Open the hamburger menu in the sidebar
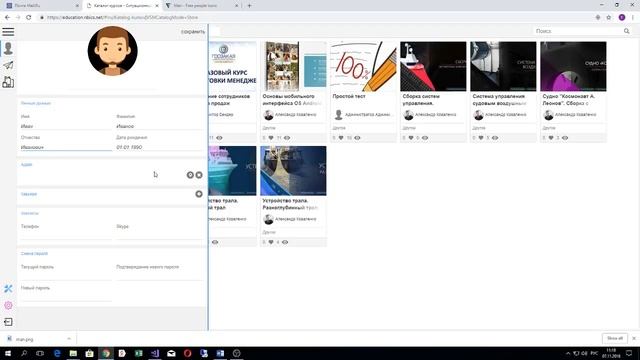 coord(8,32)
